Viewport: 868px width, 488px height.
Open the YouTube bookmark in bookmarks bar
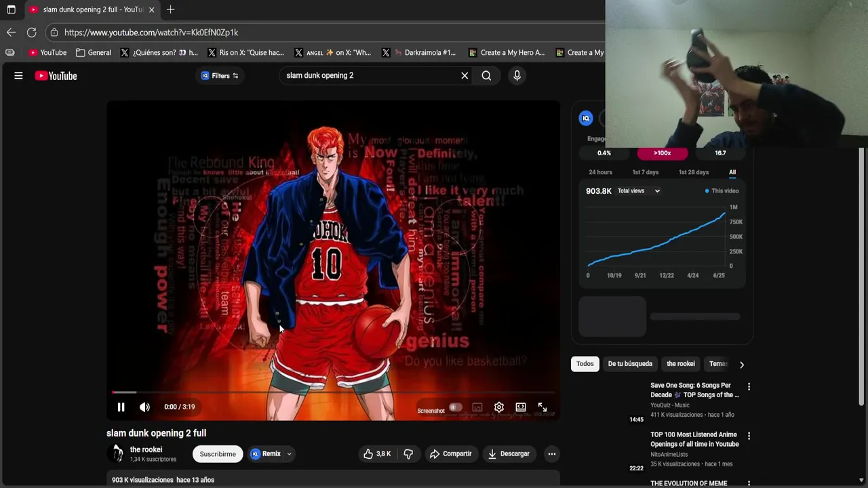47,52
